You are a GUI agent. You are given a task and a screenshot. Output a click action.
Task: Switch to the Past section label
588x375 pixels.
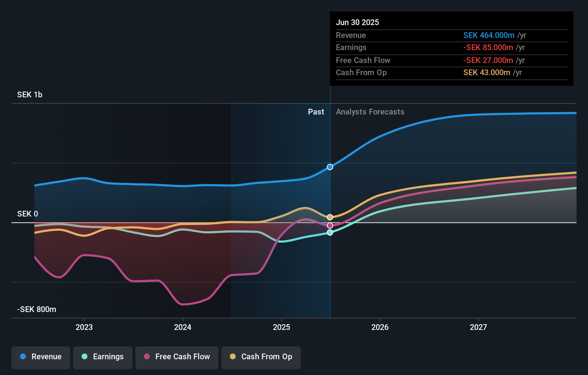pyautogui.click(x=316, y=112)
